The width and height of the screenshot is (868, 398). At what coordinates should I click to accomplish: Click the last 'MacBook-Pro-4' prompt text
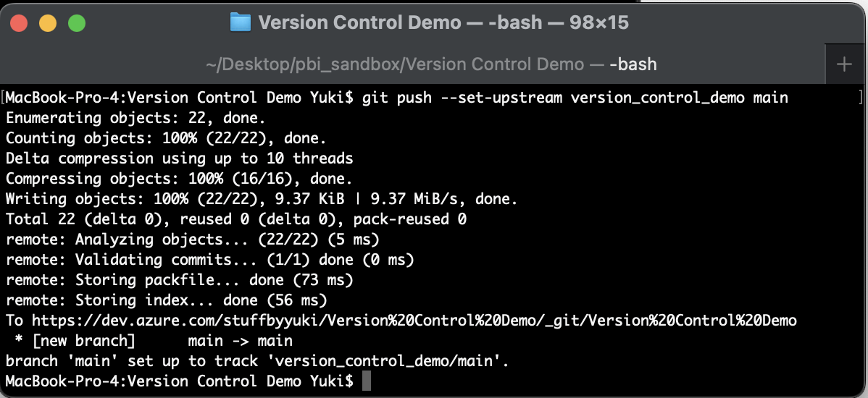[x=180, y=381]
